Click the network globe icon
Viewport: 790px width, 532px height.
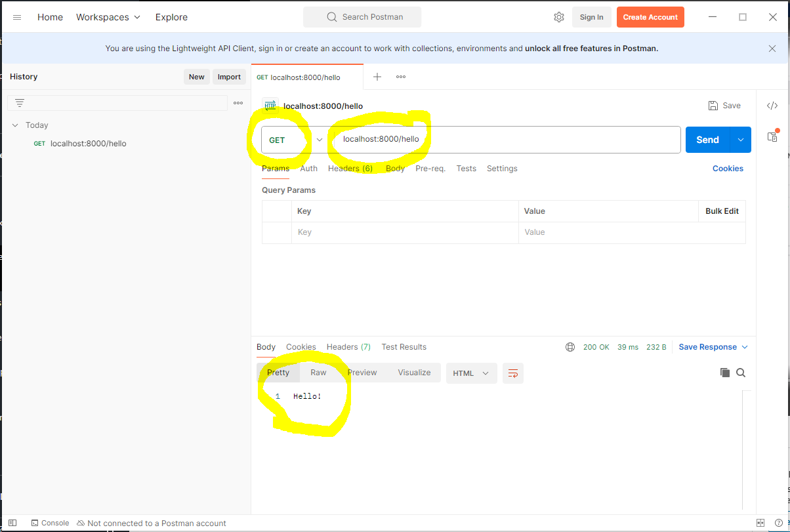click(x=570, y=347)
